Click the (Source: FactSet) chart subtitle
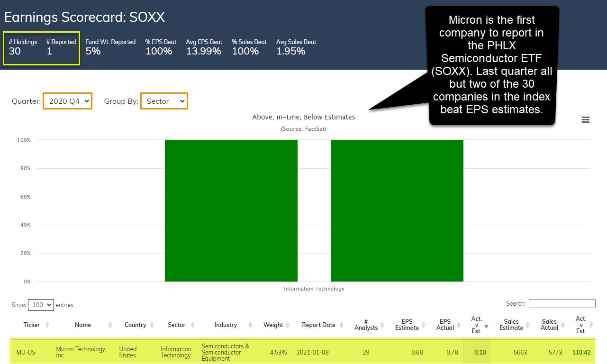Image resolution: width=607 pixels, height=364 pixels. pyautogui.click(x=304, y=128)
